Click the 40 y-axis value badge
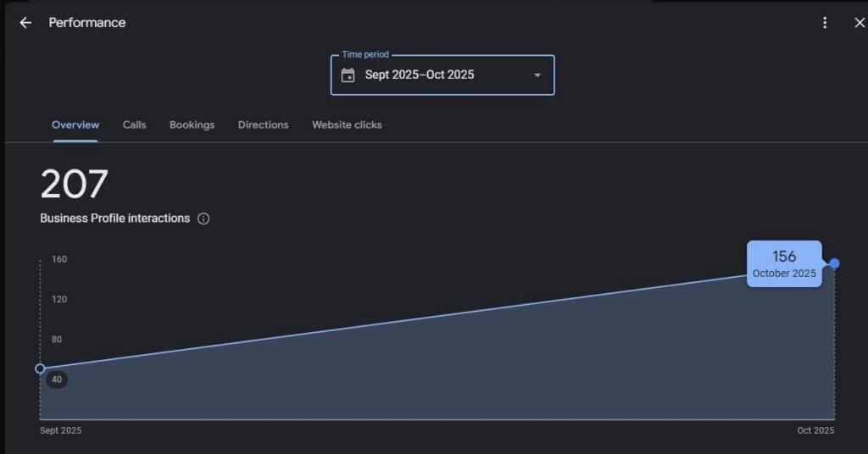The image size is (868, 454). tap(57, 379)
